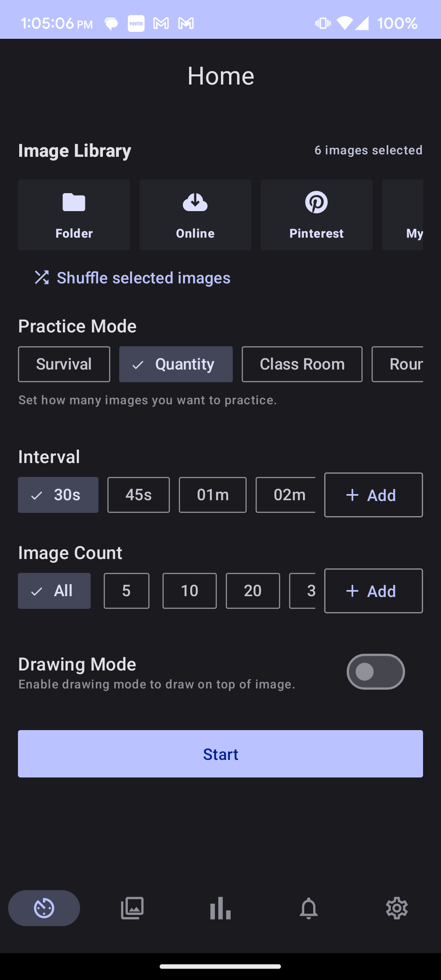Viewport: 441px width, 980px height.
Task: Open the statistics bar chart tab
Action: click(220, 908)
